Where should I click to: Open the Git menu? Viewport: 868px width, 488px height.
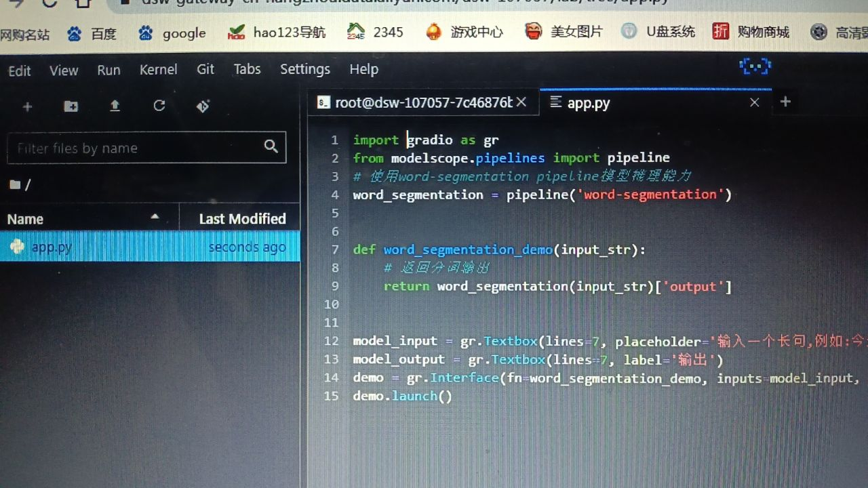click(x=205, y=69)
